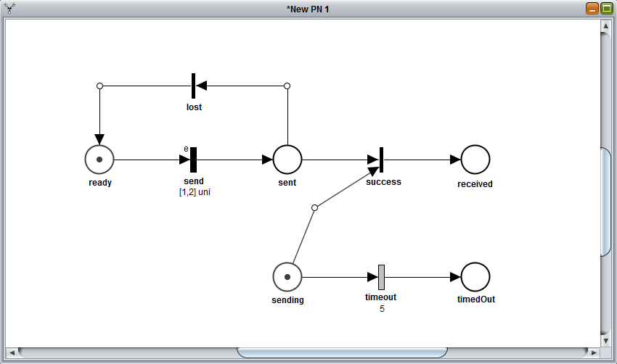Open the window menu icon in title bar
The height and width of the screenshot is (364, 617).
(x=9, y=8)
